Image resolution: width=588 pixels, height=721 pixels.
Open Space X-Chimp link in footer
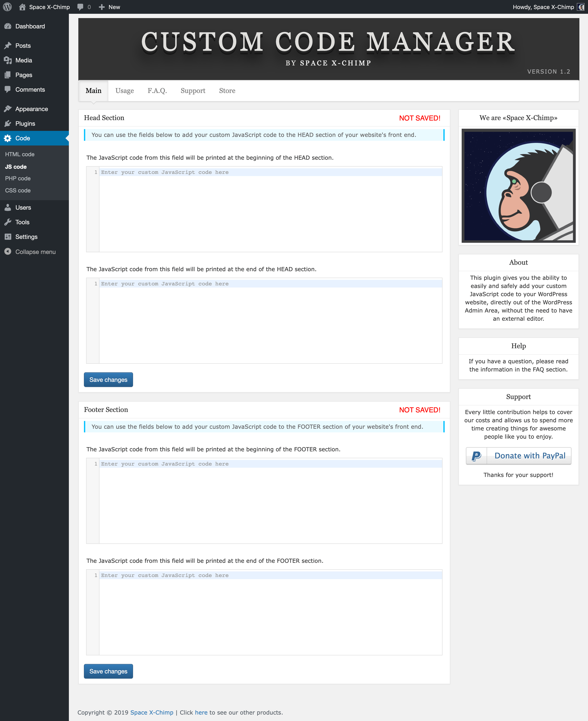click(152, 712)
